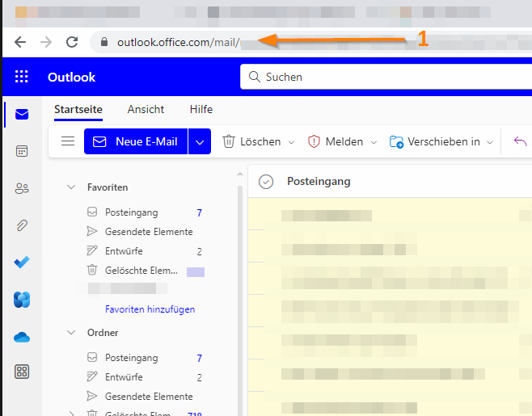Open the Viva Engage blue app icon
The height and width of the screenshot is (416, 532).
[x=22, y=300]
